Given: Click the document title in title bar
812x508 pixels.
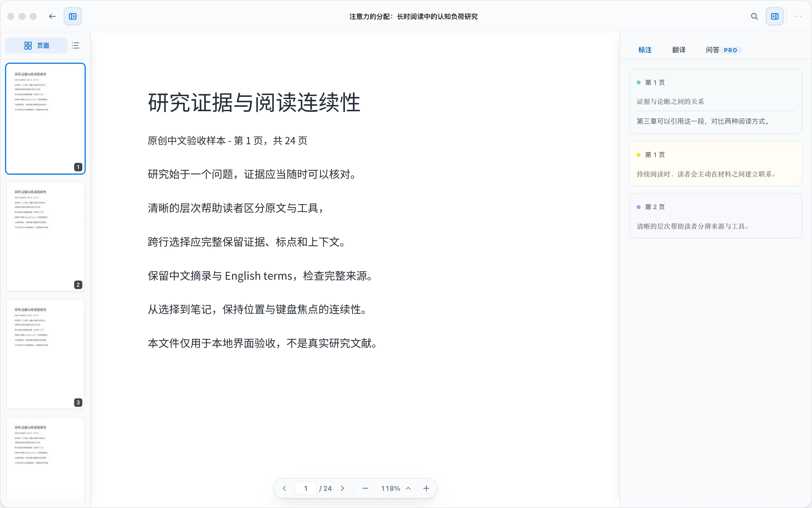Looking at the screenshot, I should click(x=413, y=16).
